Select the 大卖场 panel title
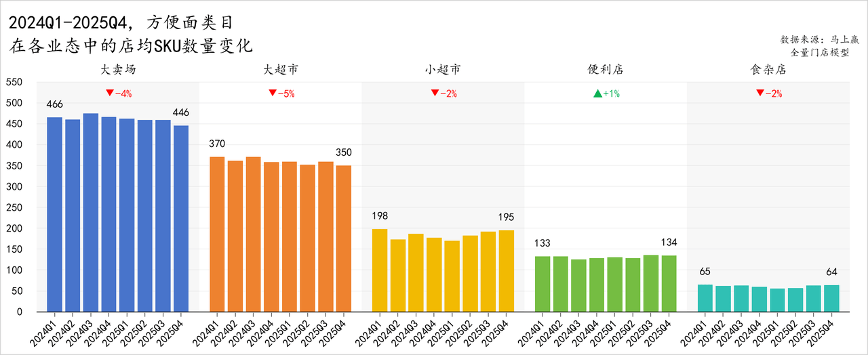868x355 pixels. pyautogui.click(x=118, y=70)
